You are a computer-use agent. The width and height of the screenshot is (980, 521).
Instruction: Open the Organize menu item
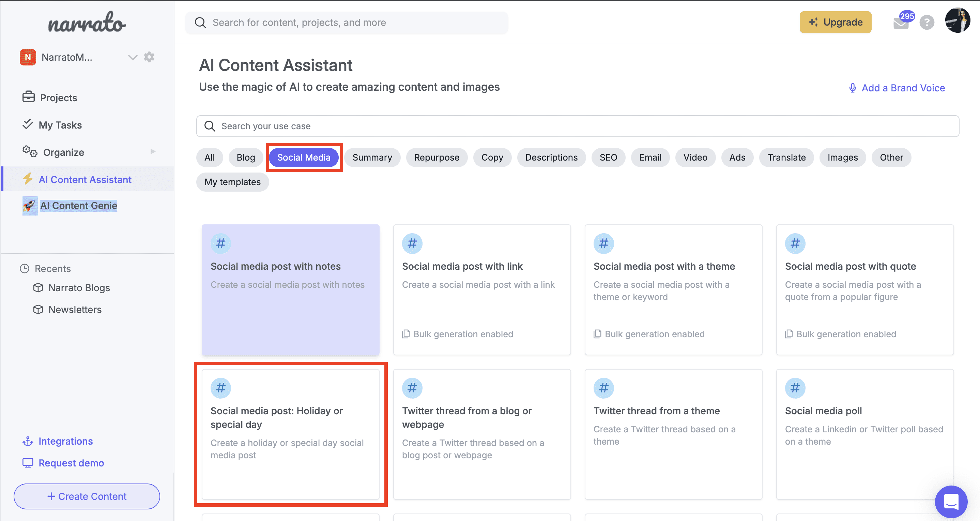[63, 152]
